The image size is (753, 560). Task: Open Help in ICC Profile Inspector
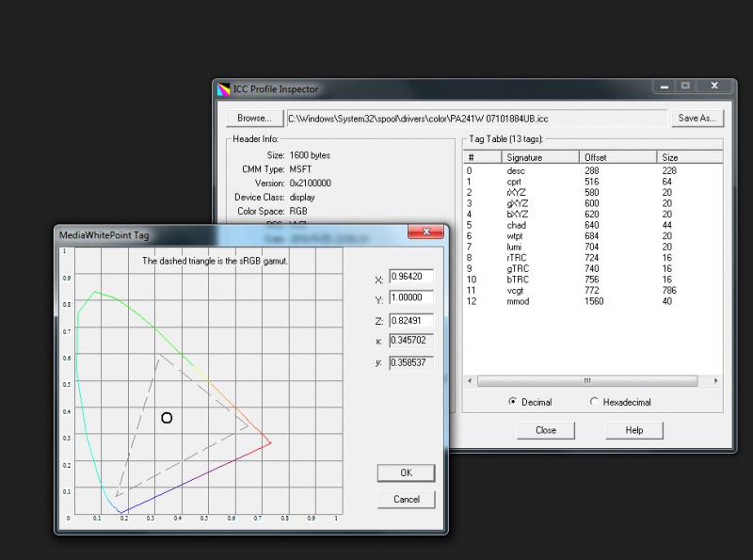tap(633, 430)
